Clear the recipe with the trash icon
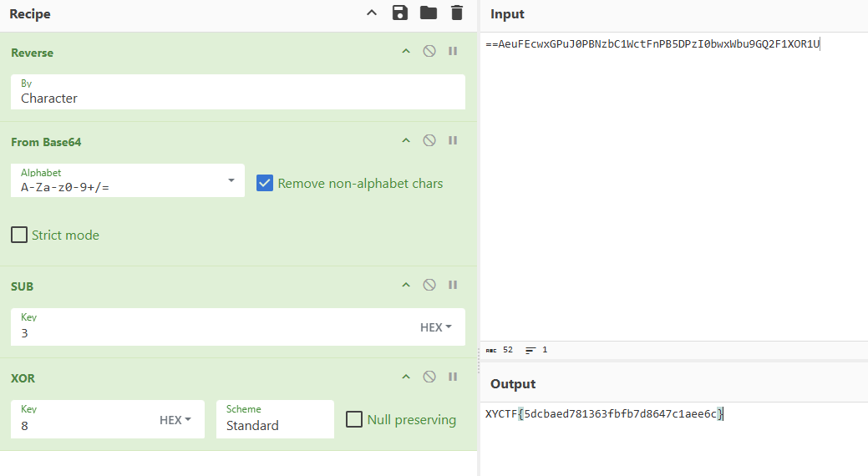This screenshot has width=868, height=476. (x=456, y=13)
